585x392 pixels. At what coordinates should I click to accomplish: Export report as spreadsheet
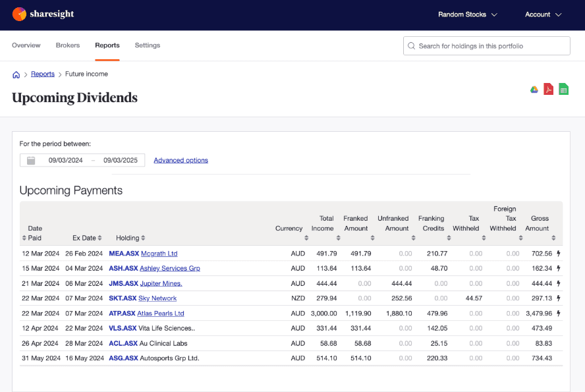click(x=564, y=89)
